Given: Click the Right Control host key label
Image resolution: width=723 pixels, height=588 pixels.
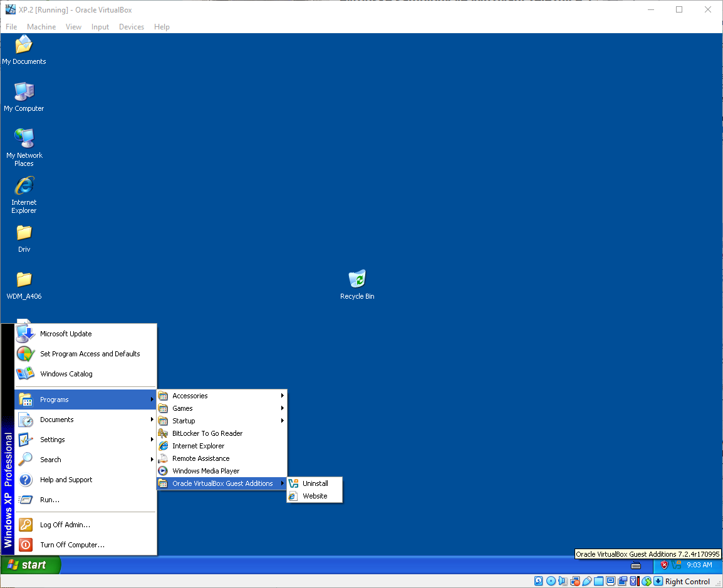Looking at the screenshot, I should tap(687, 582).
